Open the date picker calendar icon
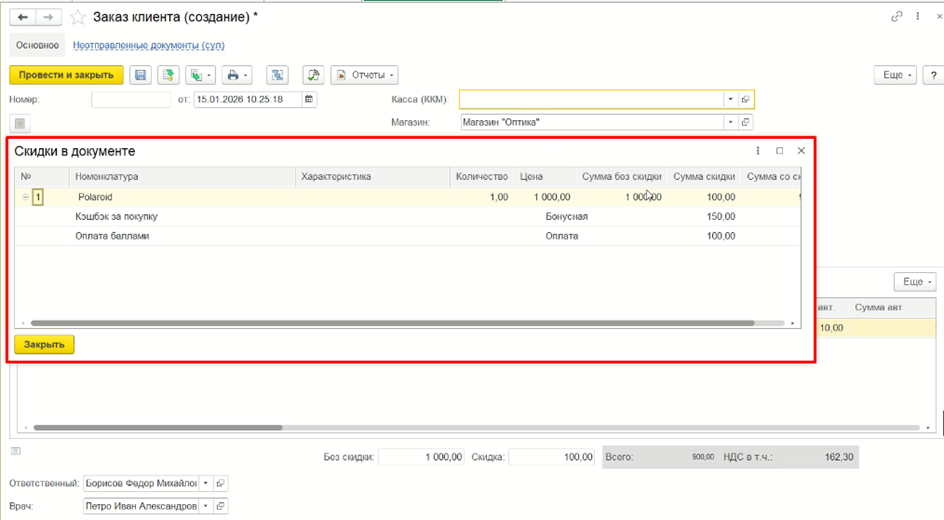This screenshot has height=520, width=944. (x=309, y=99)
